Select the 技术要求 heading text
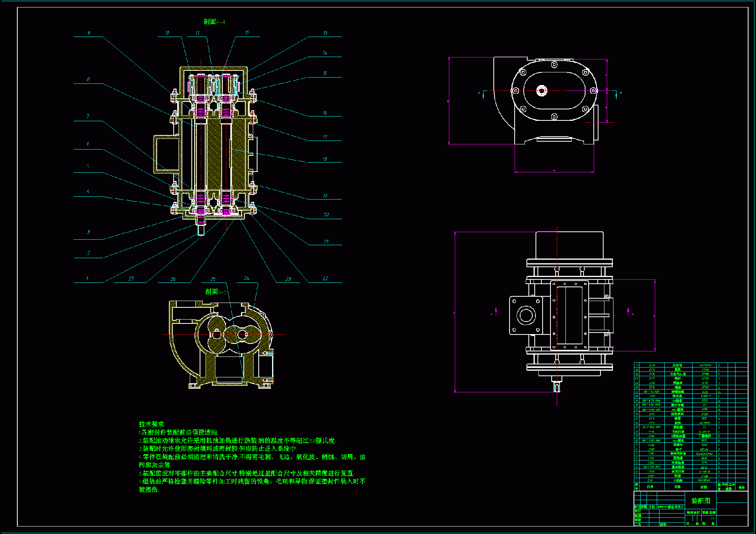 click(x=151, y=424)
